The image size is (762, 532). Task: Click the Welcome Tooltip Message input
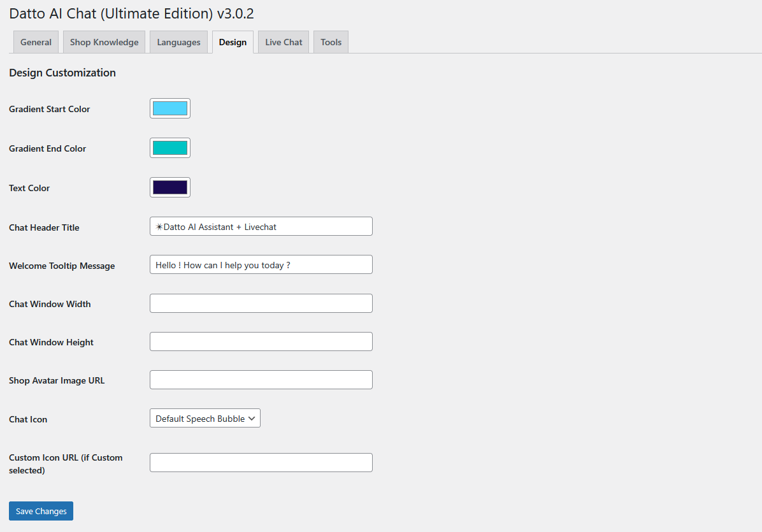point(261,265)
